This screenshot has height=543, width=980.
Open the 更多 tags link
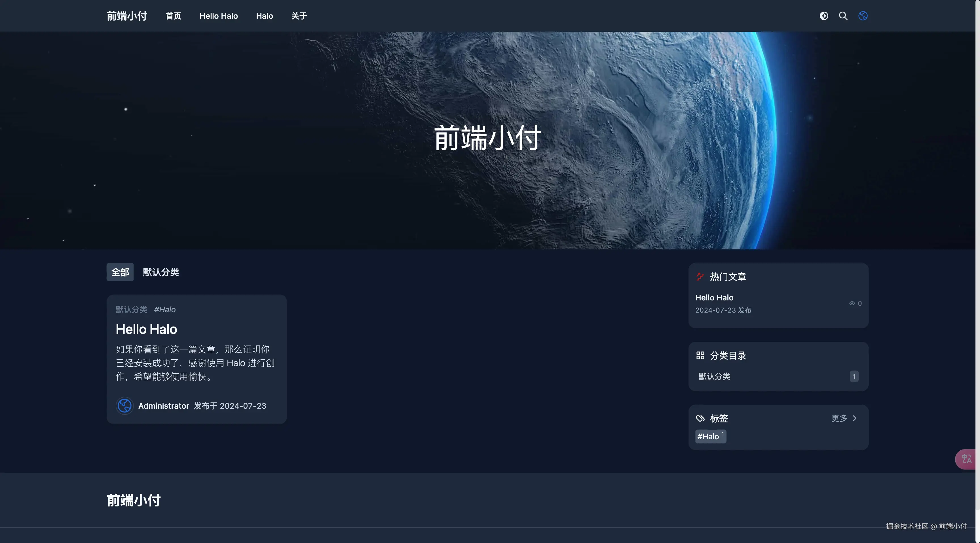tap(839, 418)
